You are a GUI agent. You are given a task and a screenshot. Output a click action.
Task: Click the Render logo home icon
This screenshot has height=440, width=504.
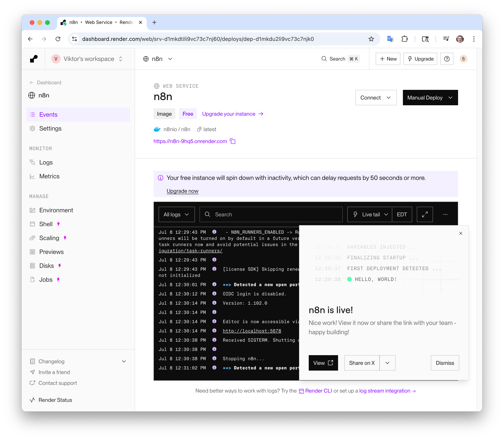(x=34, y=59)
